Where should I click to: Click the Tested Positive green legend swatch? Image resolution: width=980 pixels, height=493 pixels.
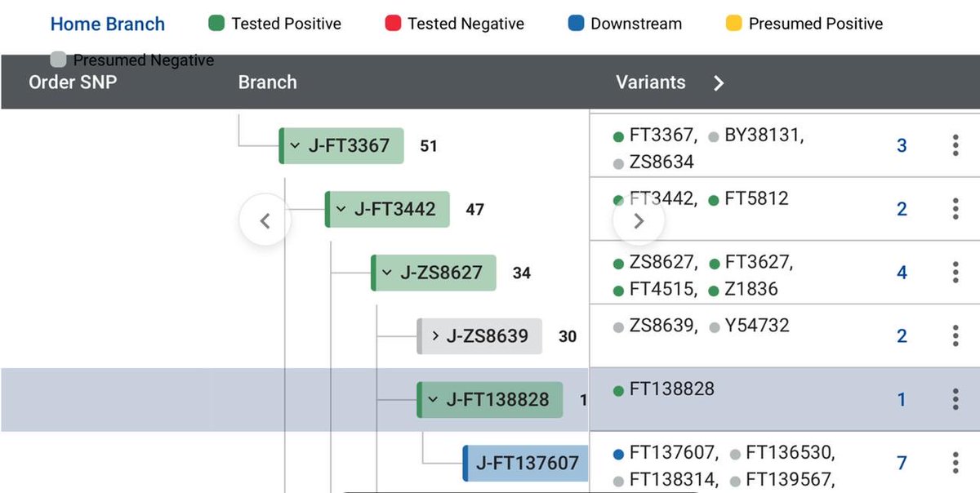(x=216, y=23)
